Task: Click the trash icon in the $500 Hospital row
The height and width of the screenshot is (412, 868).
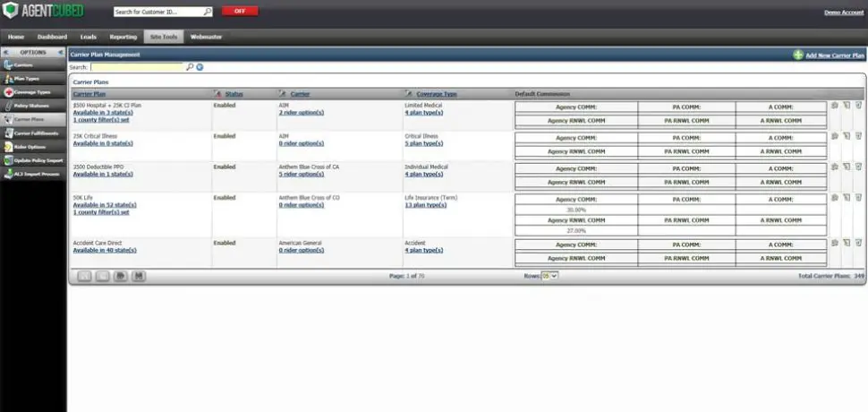Action: point(858,105)
